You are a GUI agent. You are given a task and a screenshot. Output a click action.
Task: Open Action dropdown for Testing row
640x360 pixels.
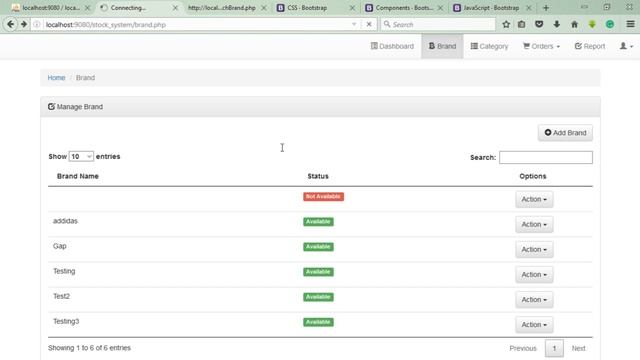[x=534, y=275]
